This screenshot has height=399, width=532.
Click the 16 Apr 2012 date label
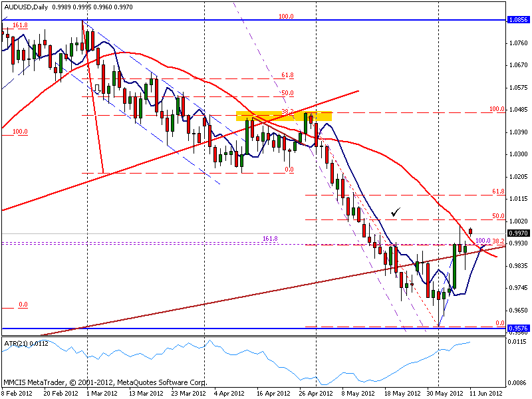pyautogui.click(x=273, y=393)
